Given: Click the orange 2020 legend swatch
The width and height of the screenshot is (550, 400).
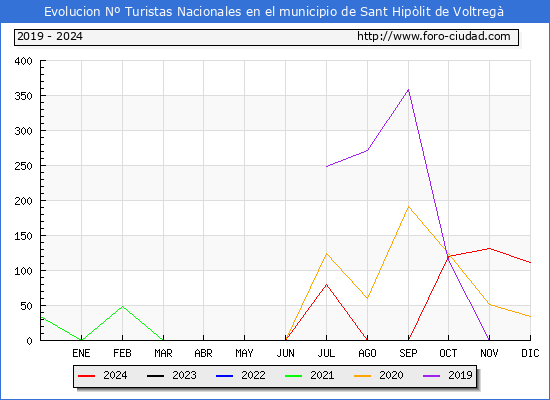Looking at the screenshot, I should pyautogui.click(x=362, y=376).
